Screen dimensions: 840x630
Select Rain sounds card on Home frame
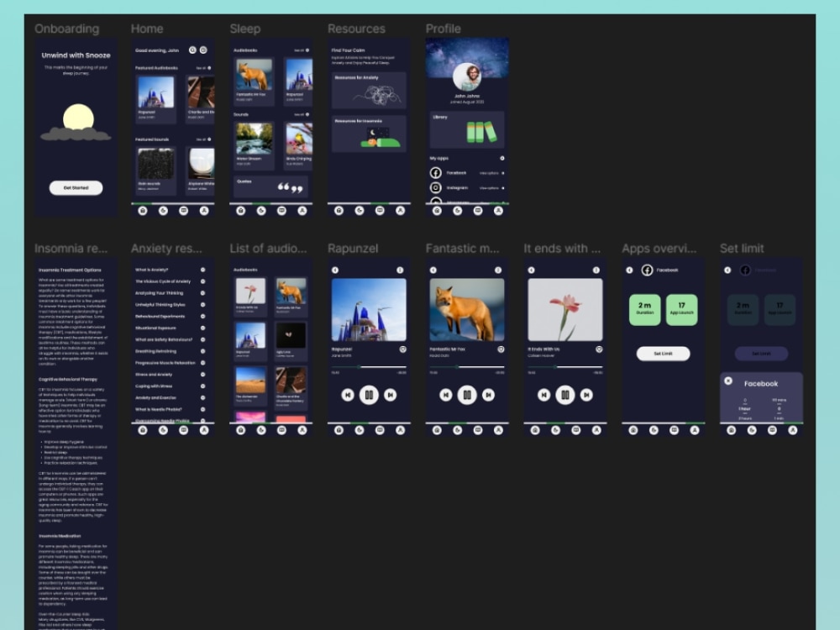[x=155, y=171]
